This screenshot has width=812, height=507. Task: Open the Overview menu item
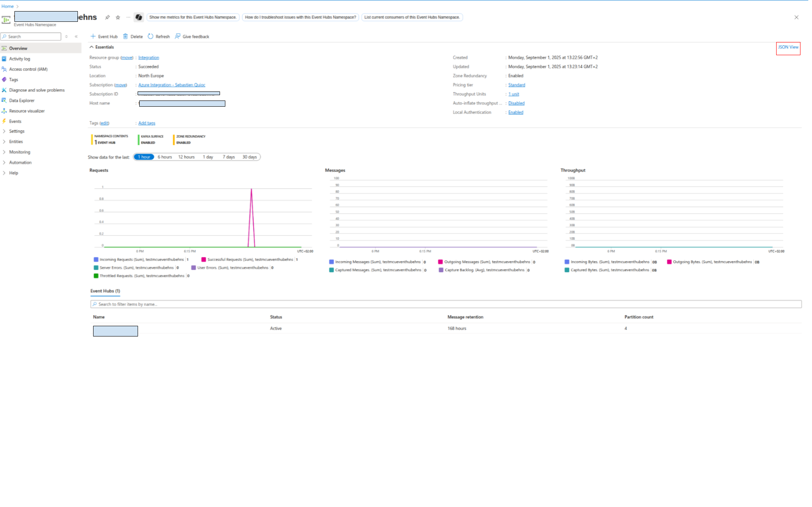(x=18, y=48)
